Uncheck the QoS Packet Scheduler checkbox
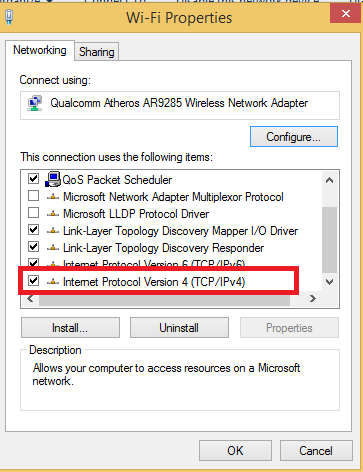This screenshot has height=472, width=363. coord(33,179)
